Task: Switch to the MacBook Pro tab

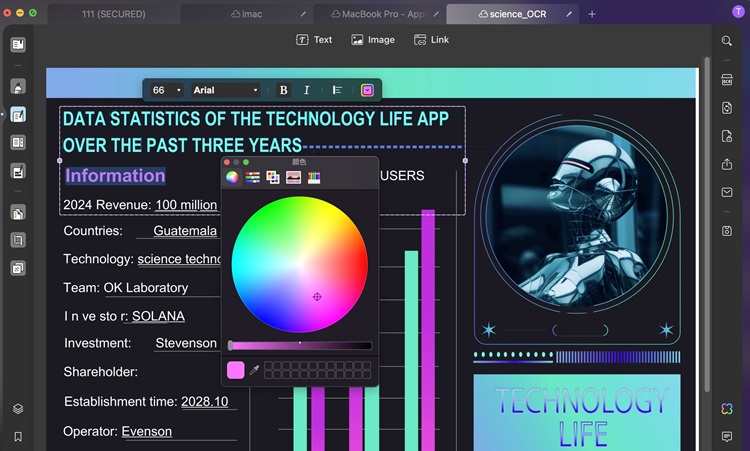Action: (x=380, y=14)
